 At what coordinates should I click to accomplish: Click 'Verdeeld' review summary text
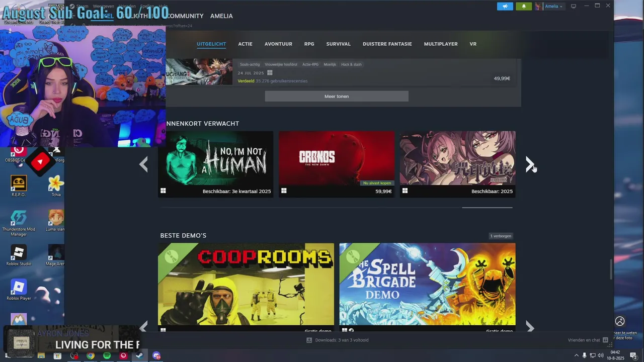(246, 81)
